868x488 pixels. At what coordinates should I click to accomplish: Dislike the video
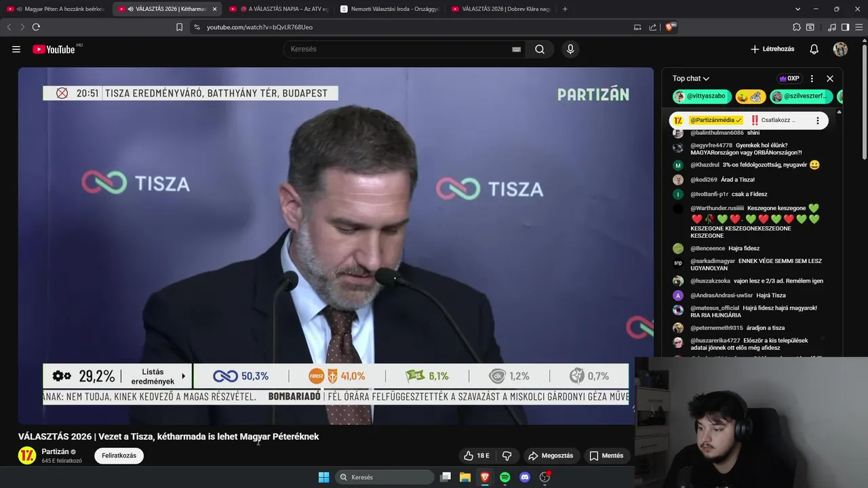tap(507, 455)
